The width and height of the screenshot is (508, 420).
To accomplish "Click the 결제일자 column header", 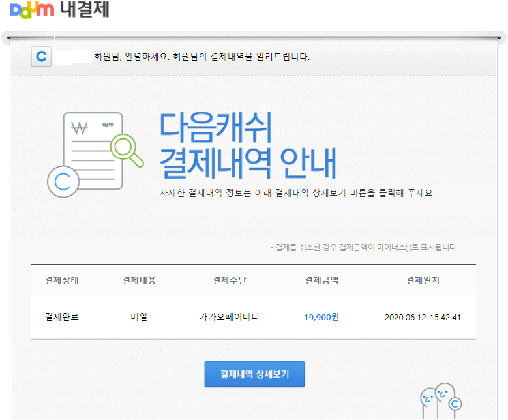I will 423,280.
